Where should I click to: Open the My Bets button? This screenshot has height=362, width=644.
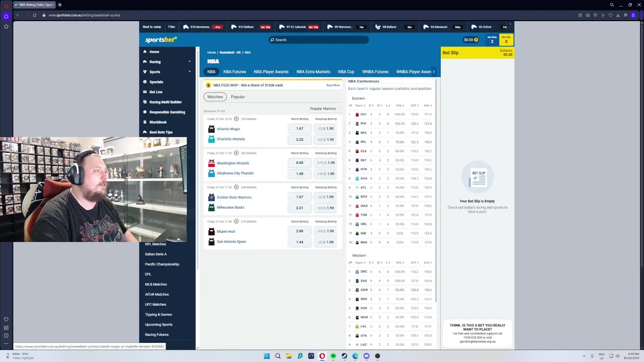[x=492, y=40]
